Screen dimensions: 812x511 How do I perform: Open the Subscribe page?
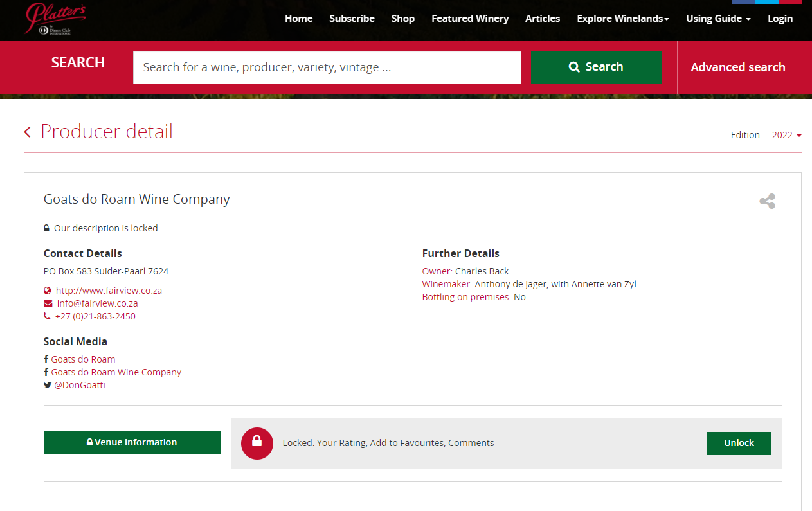click(x=352, y=19)
